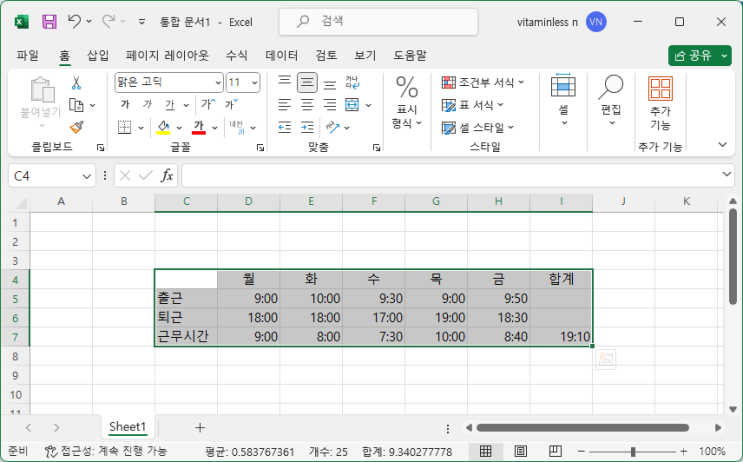743x462 pixels.
Task: Select the Format Painter brush
Action: (x=76, y=127)
